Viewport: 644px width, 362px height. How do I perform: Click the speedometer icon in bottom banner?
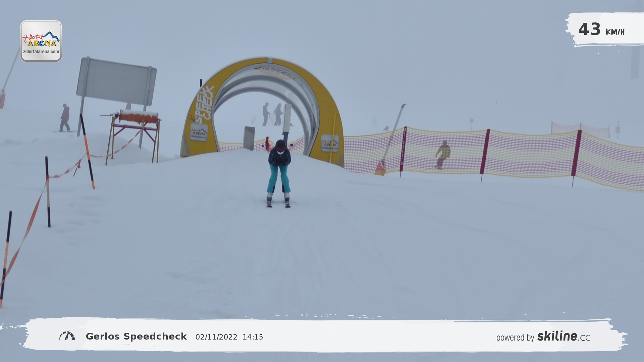(x=67, y=336)
